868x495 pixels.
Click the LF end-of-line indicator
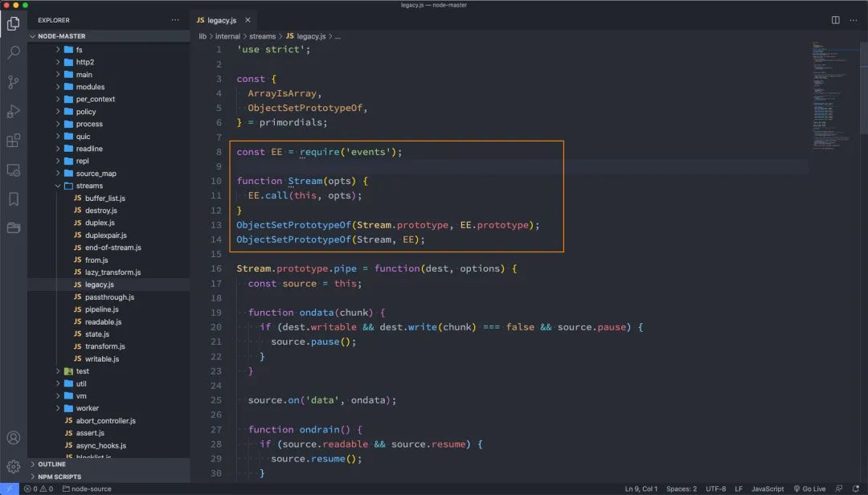point(738,489)
